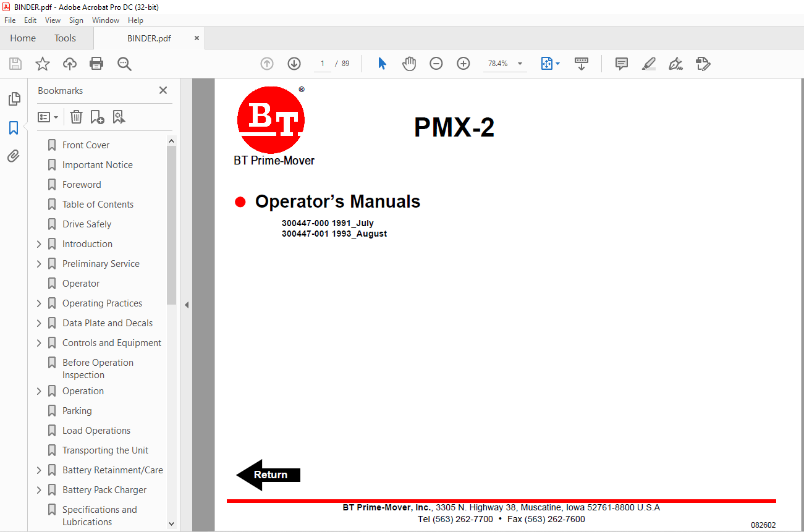Show page thumbnails panel
Screen dimensions: 804x532
14,99
